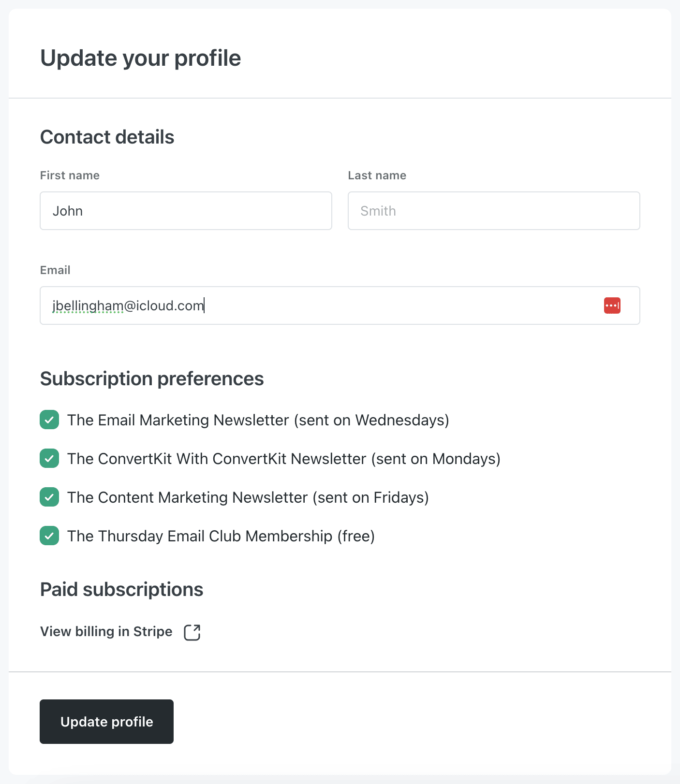
Task: Untick The Thursday Email Club Membership checkbox
Action: pos(49,536)
